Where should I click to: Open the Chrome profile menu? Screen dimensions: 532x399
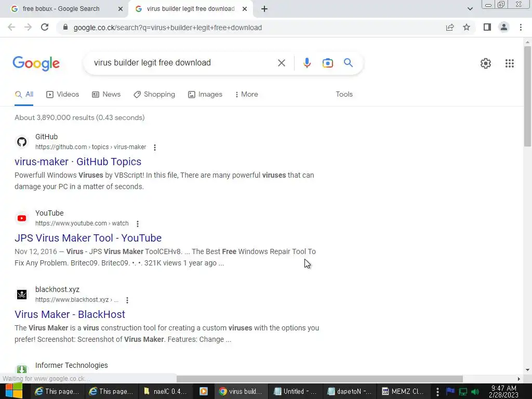(x=504, y=28)
